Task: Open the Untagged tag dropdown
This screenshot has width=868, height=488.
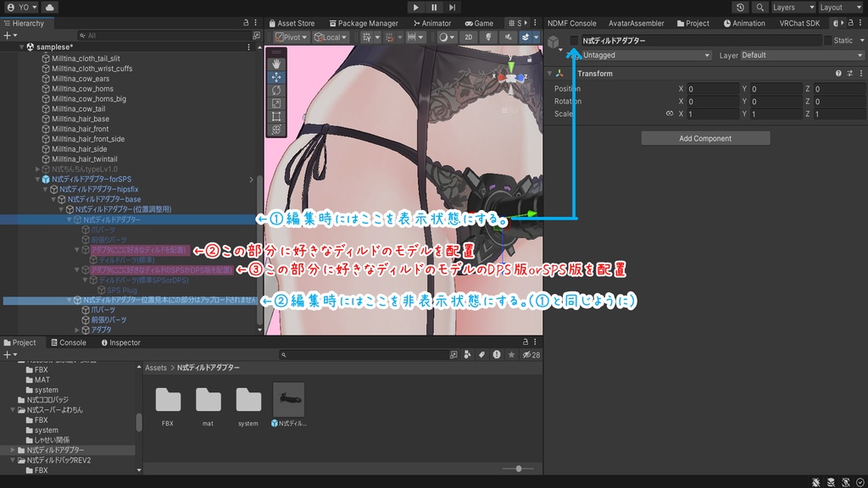Action: 647,55
